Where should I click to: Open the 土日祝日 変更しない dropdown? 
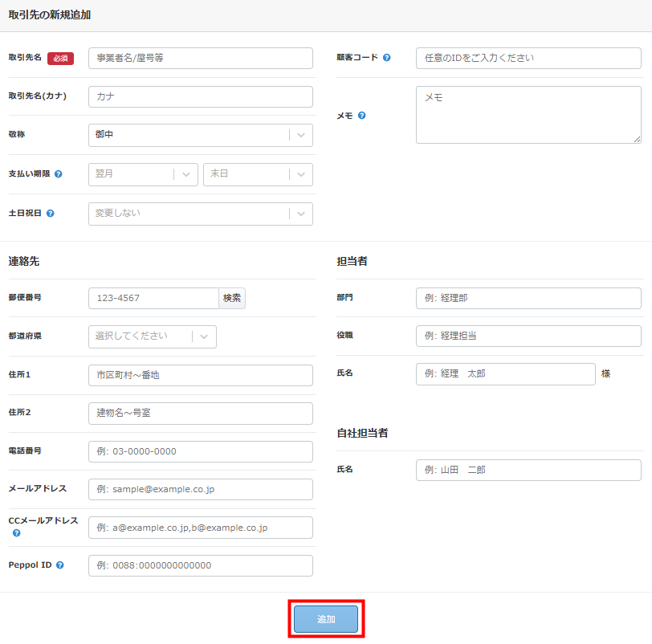(x=200, y=214)
